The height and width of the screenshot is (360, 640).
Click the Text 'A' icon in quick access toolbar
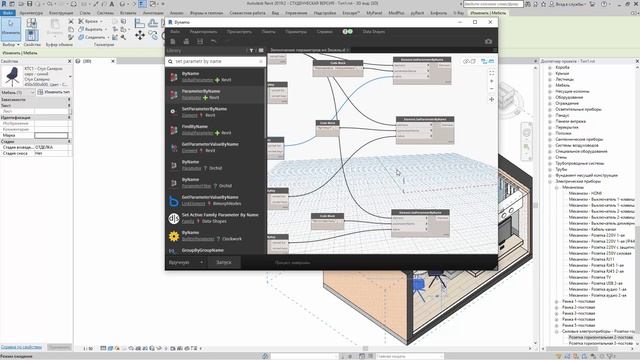pyautogui.click(x=111, y=4)
